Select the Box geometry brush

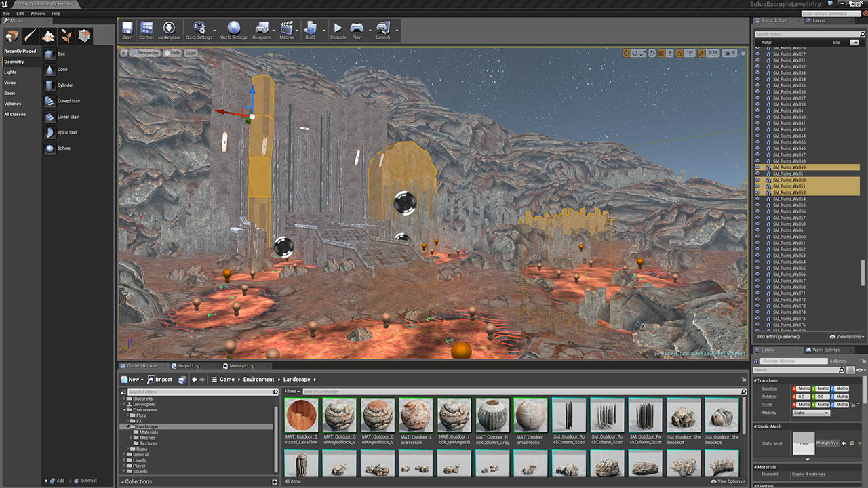pyautogui.click(x=50, y=54)
